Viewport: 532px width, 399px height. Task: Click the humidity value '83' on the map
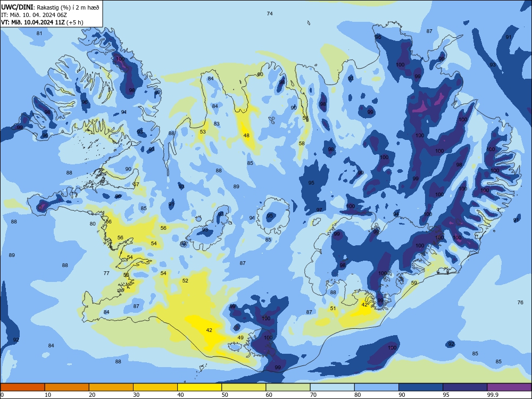pyautogui.click(x=217, y=124)
